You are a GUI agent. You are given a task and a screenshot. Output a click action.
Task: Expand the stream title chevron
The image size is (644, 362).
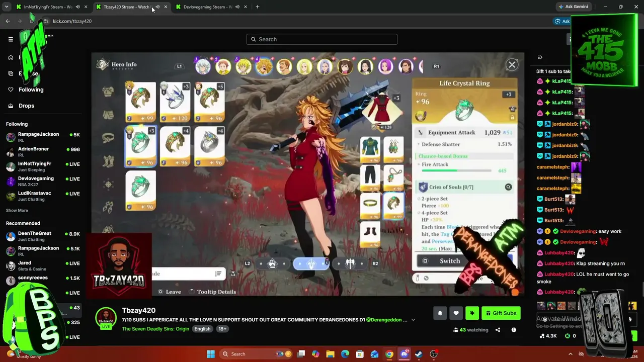tap(413, 320)
